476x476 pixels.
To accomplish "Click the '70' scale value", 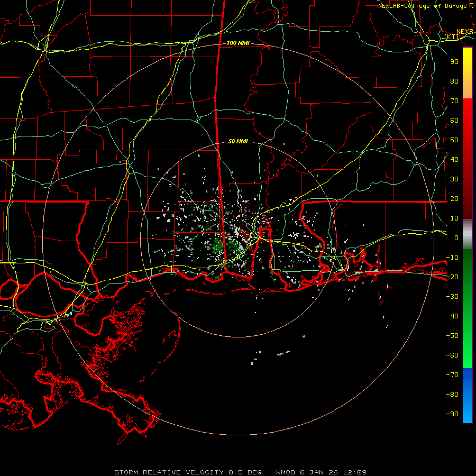I will 454,101.
